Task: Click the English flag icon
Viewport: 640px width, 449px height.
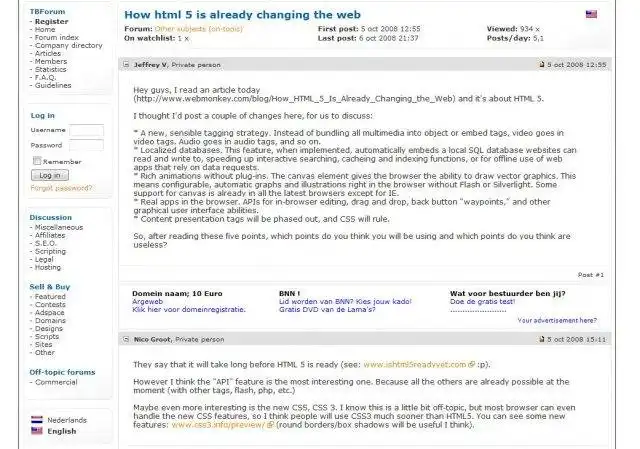Action: [x=37, y=432]
